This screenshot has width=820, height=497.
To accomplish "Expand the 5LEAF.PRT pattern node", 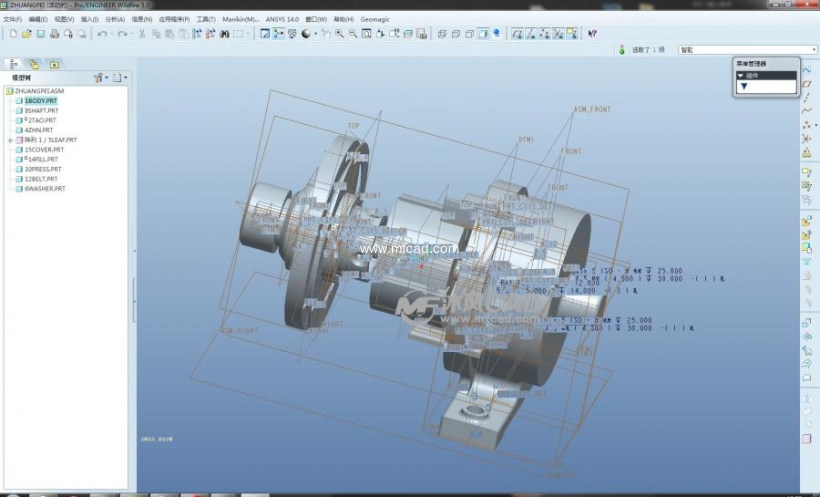I will click(x=10, y=140).
